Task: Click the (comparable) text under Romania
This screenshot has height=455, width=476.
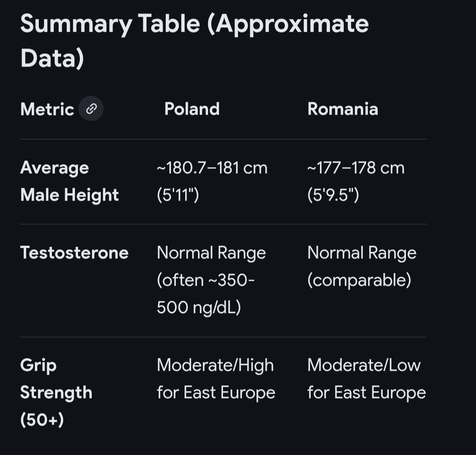Action: click(359, 280)
